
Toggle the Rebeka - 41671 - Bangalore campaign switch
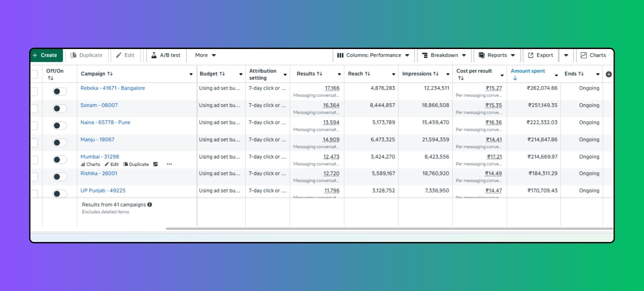pos(60,91)
